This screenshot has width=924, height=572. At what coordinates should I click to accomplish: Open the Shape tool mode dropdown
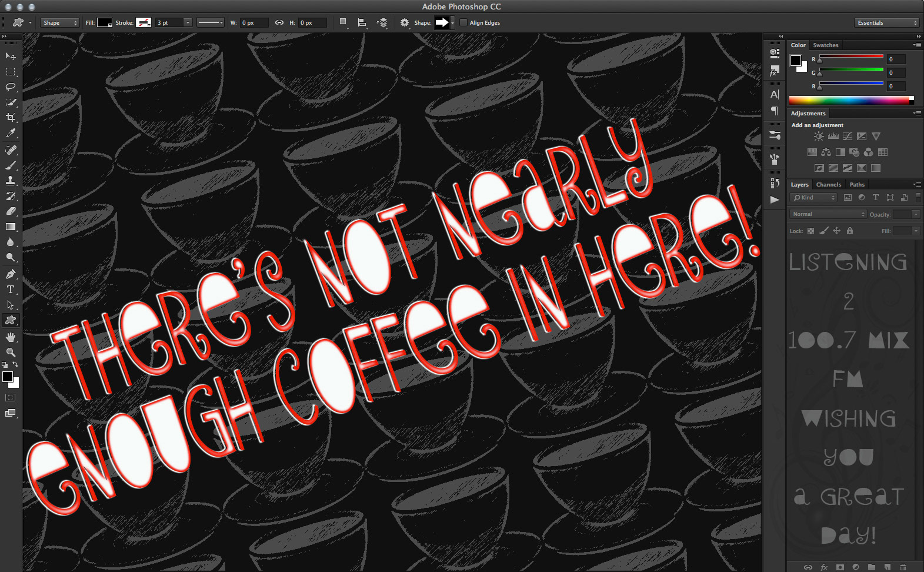[x=60, y=23]
